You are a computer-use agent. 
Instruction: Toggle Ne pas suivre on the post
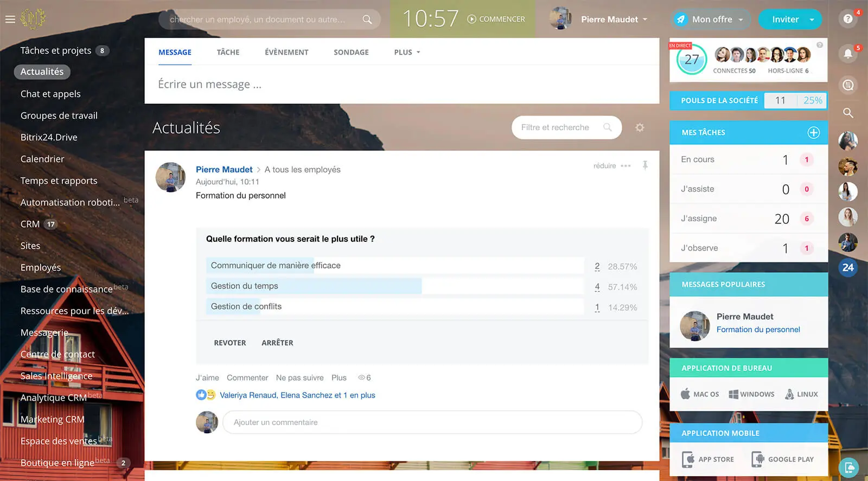point(299,377)
